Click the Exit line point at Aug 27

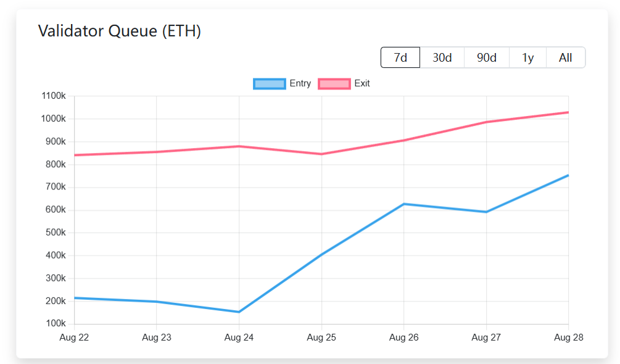click(486, 122)
